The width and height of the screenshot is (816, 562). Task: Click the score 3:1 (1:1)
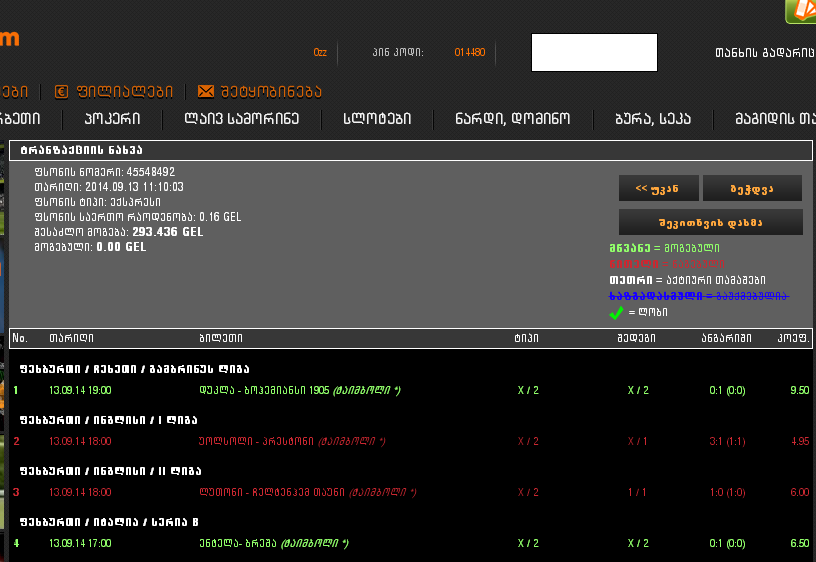728,441
